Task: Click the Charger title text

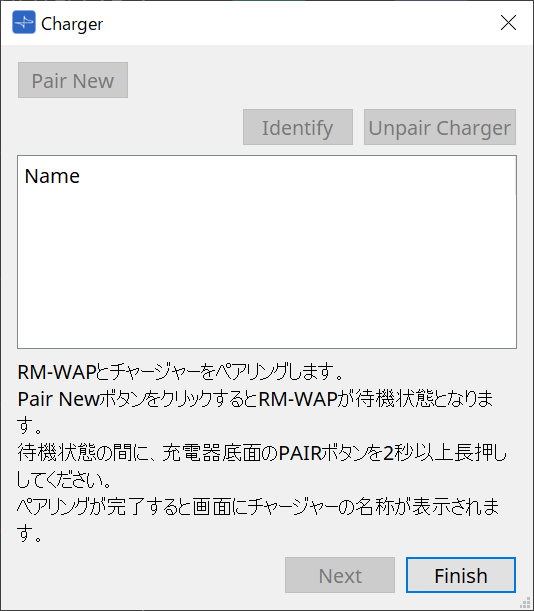Action: point(72,24)
